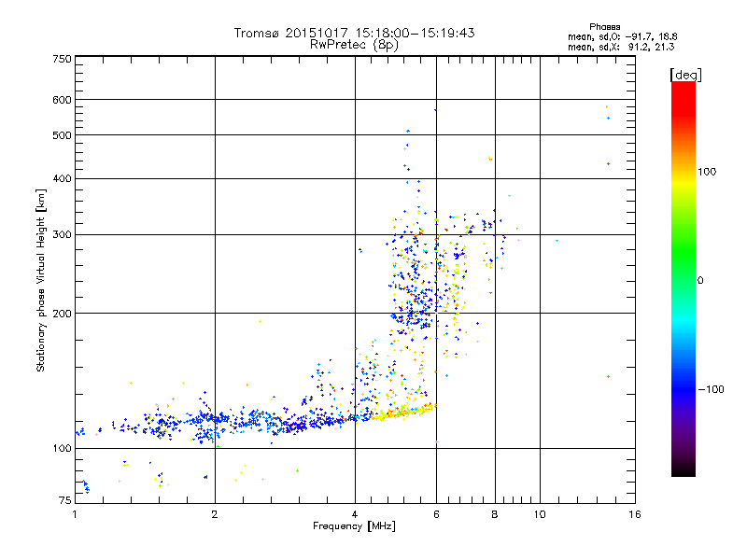Click the x-axis tick label '10'
Image resolution: width=747 pixels, height=560 pixels.
point(540,514)
